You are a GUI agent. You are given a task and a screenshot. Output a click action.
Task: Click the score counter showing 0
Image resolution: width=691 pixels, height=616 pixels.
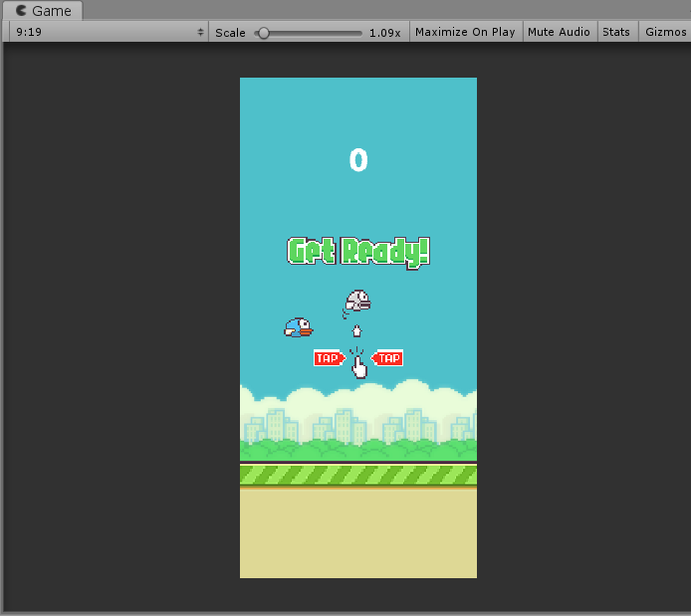pyautogui.click(x=358, y=160)
